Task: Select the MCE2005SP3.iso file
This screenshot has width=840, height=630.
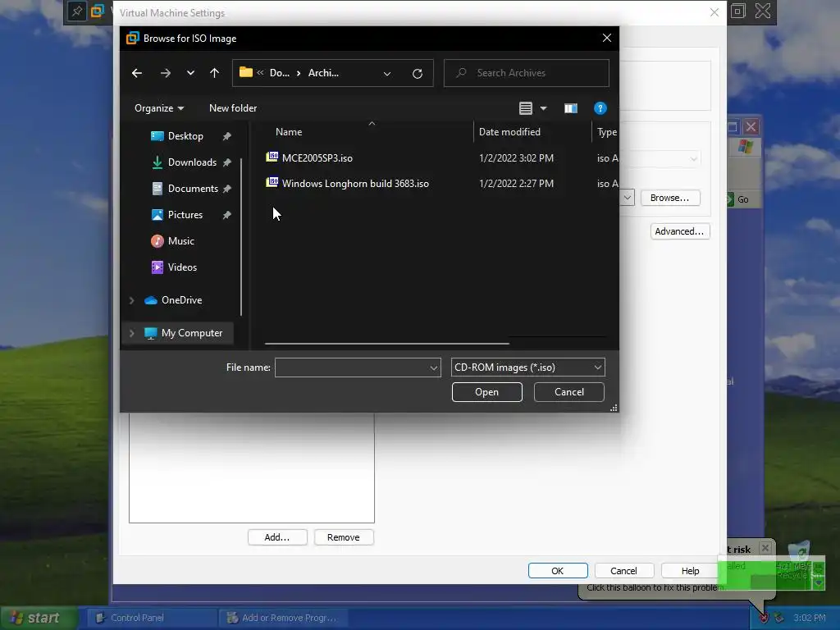Action: coord(317,158)
